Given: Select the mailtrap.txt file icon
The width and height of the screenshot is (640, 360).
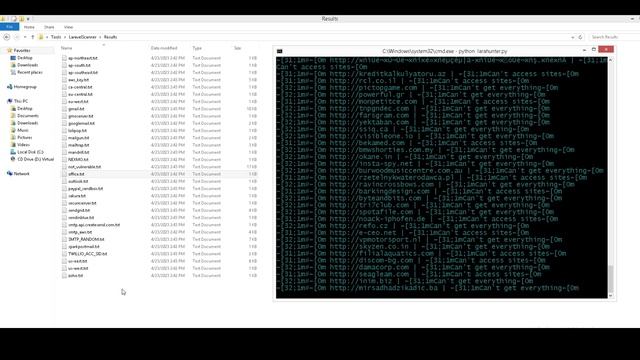Looking at the screenshot, I should click(x=64, y=145).
